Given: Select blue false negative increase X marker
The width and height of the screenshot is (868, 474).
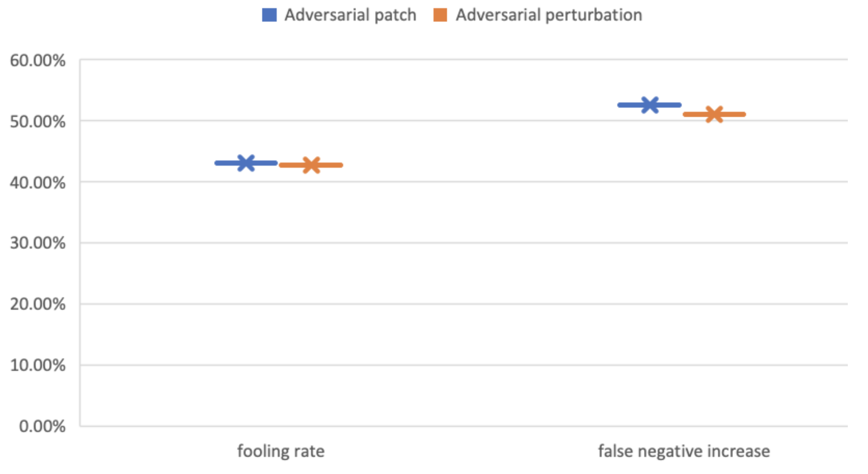Looking at the screenshot, I should (x=649, y=105).
